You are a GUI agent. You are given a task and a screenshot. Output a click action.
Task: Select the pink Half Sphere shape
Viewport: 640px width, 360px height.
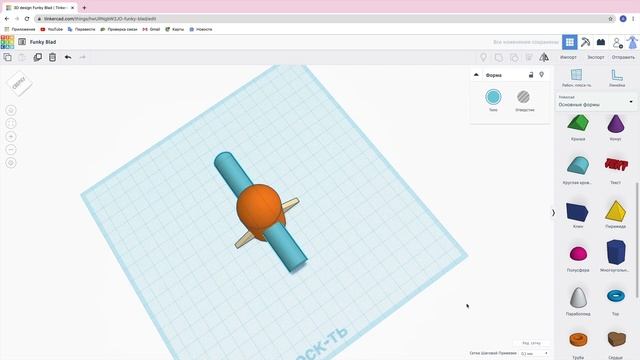coord(578,253)
